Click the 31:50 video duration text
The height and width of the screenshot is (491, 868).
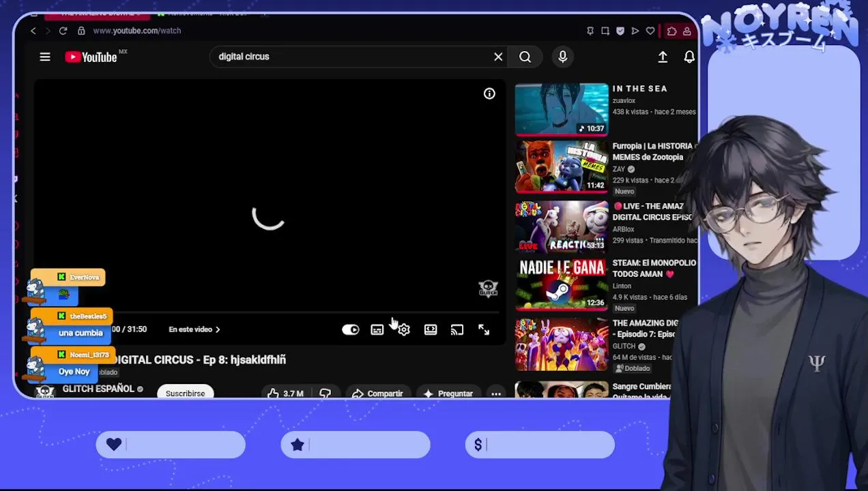136,329
